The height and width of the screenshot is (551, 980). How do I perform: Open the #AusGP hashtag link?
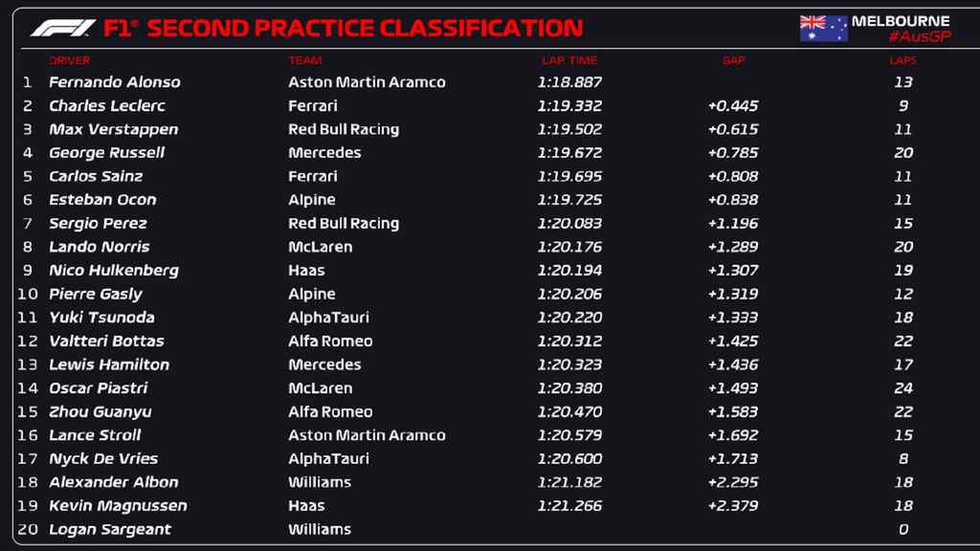[920, 37]
